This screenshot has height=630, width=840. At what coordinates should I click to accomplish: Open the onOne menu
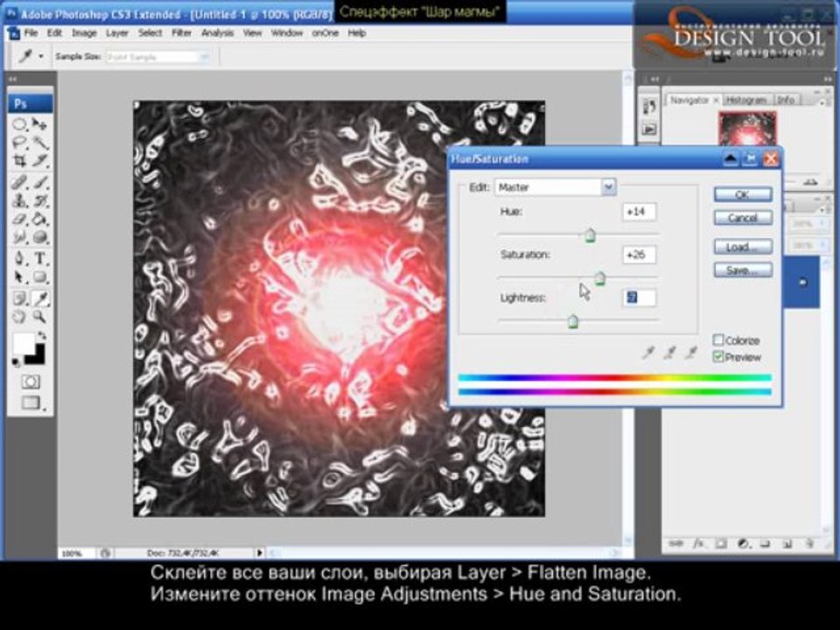point(325,33)
